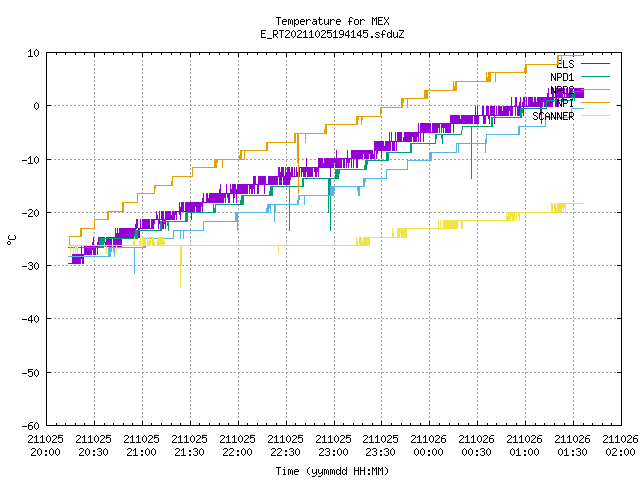Click the x-axis tick label 211025 23:00

333,445
